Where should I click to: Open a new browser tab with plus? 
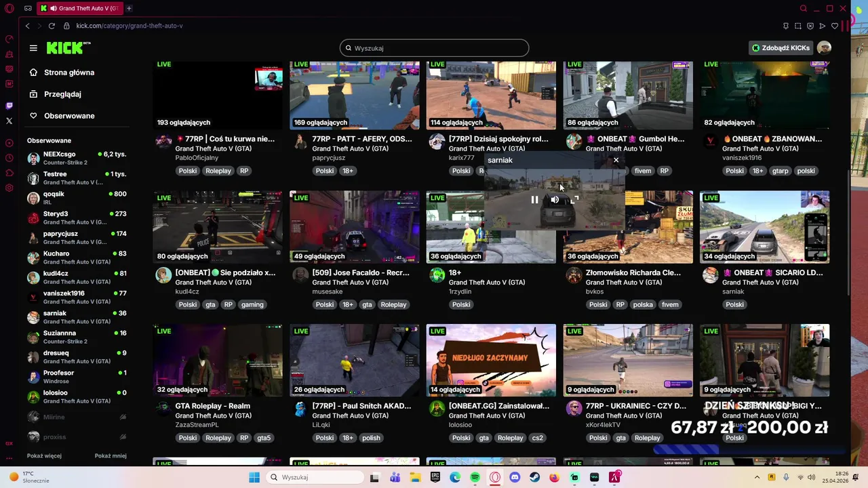(129, 8)
